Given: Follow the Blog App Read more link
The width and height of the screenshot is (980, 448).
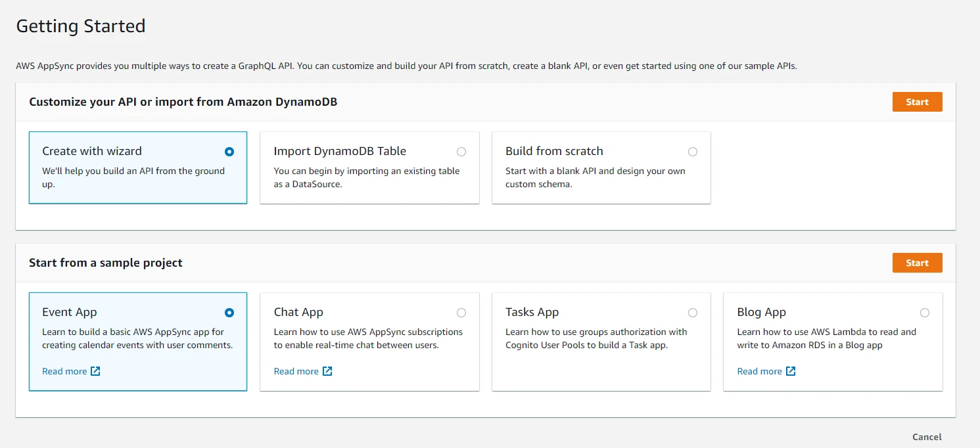Looking at the screenshot, I should click(759, 371).
